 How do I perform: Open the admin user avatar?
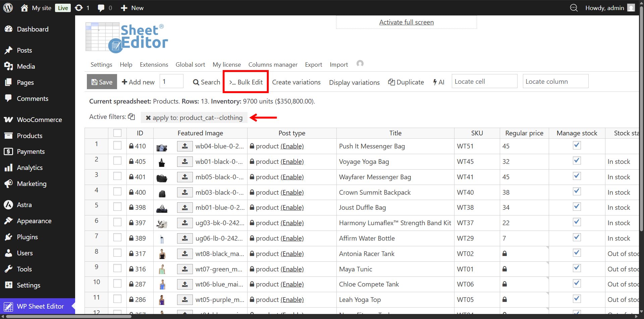click(x=631, y=8)
